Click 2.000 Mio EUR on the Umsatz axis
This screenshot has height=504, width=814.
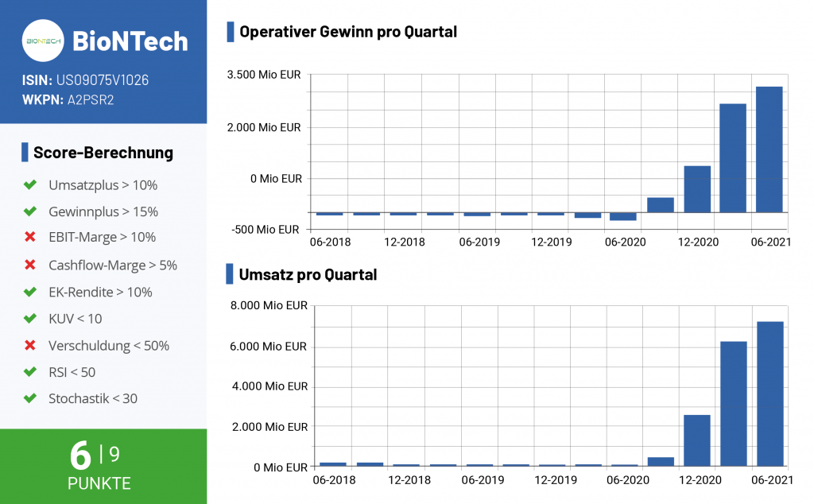270,427
